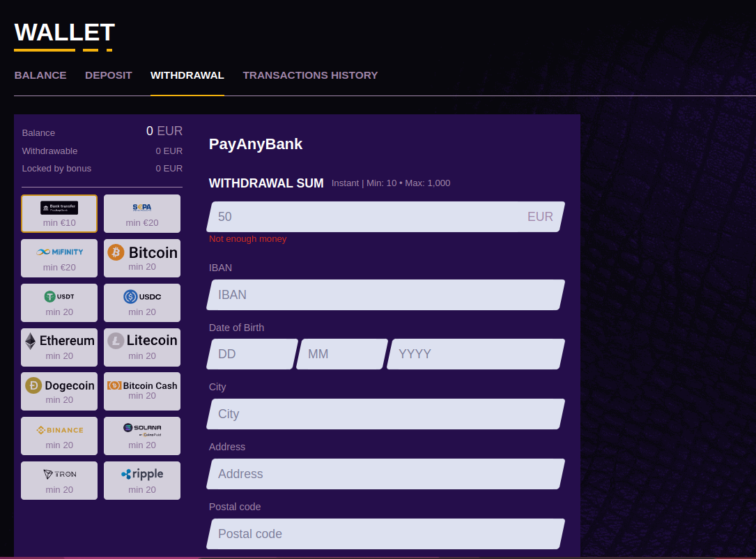Select MiFinity withdrawal method
The width and height of the screenshot is (756, 559).
point(59,258)
